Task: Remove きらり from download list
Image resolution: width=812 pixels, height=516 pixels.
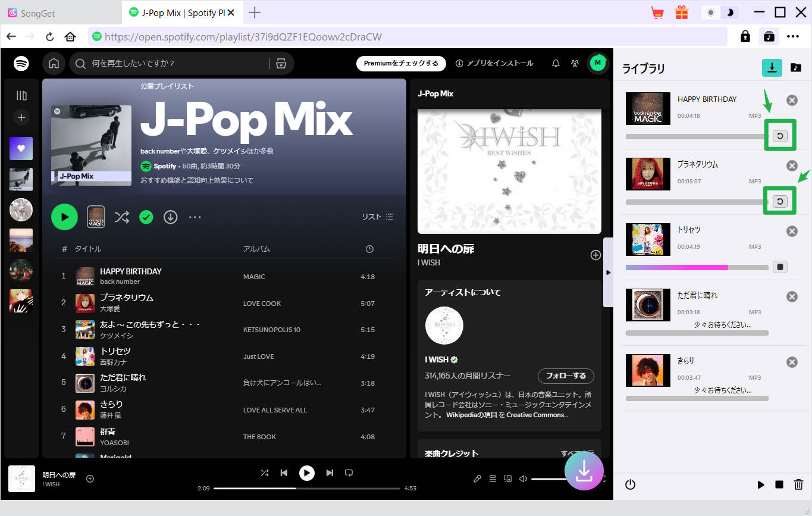Action: point(792,362)
